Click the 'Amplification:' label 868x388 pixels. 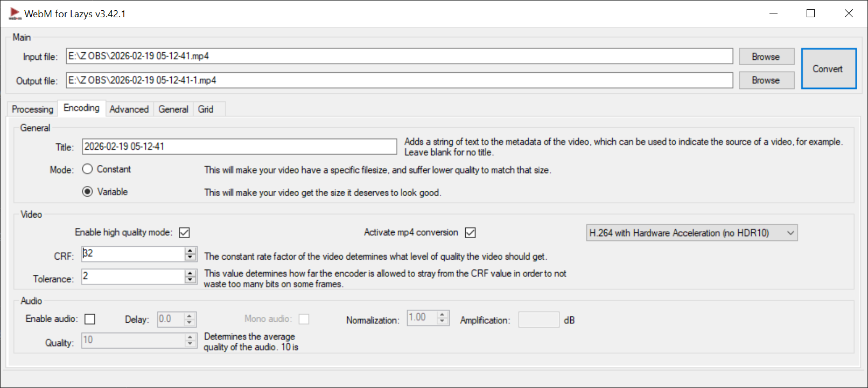(x=485, y=320)
